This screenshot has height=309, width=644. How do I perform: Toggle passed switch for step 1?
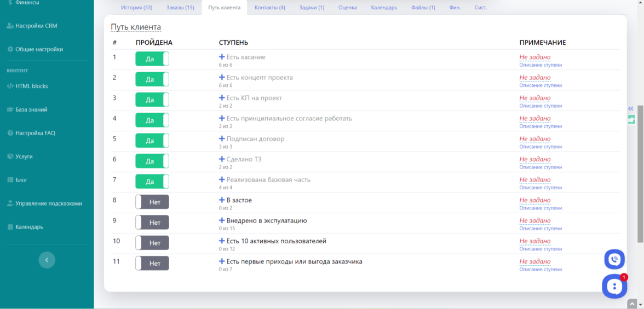click(x=152, y=59)
